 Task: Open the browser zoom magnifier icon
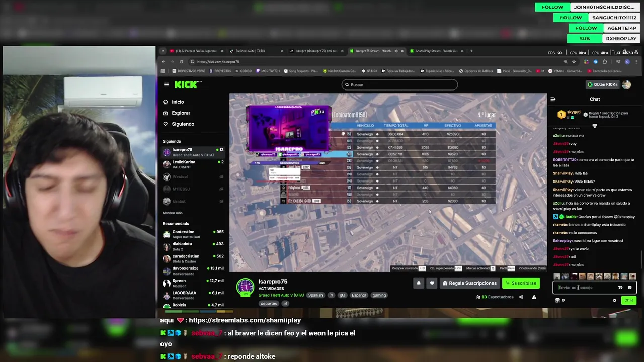(x=566, y=62)
